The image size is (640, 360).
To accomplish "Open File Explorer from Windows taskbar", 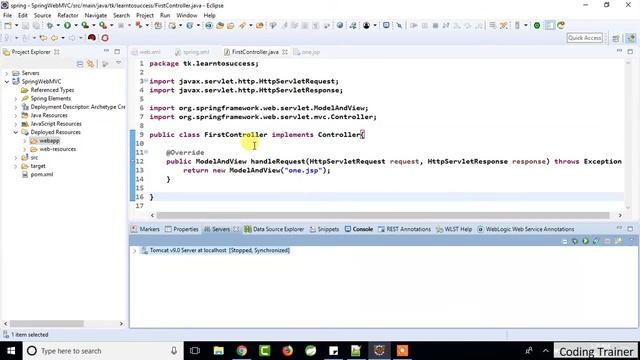I will pyautogui.click(x=218, y=351).
